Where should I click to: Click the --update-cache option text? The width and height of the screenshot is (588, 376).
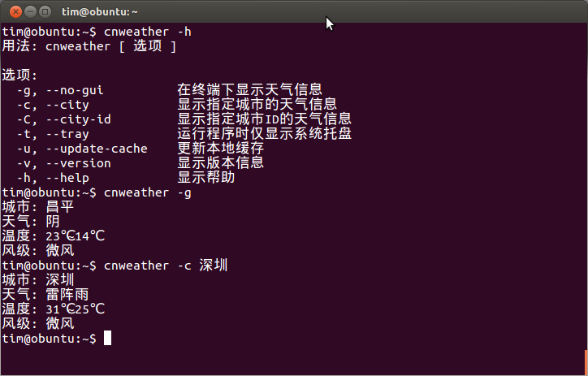pos(97,149)
